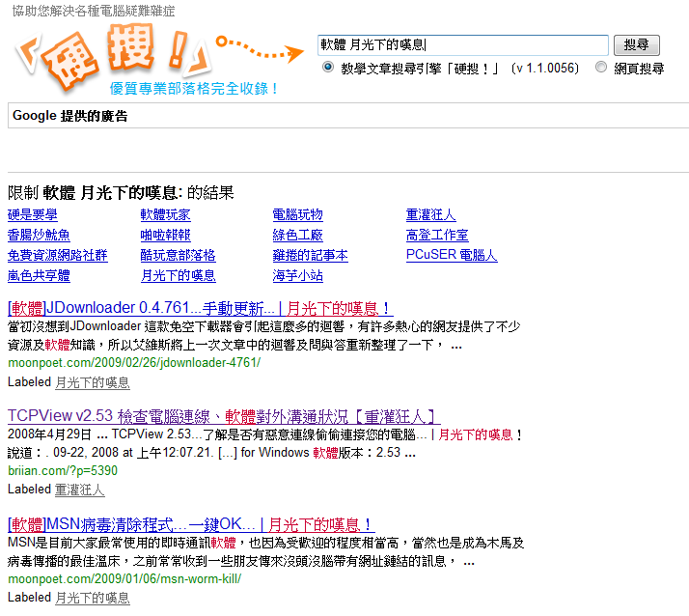Click the 香腸炒魷魚 filter link
The image size is (689, 616).
[39, 236]
